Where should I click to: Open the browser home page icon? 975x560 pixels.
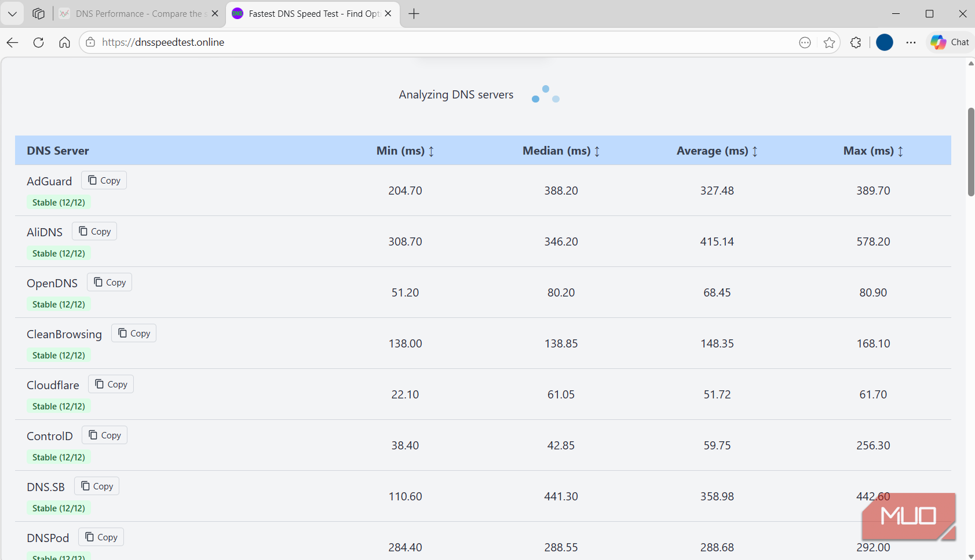65,42
